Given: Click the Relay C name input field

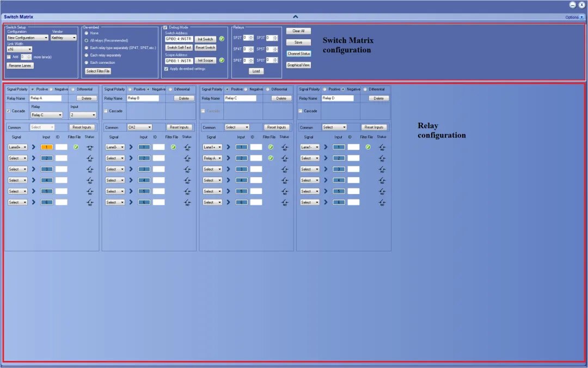Looking at the screenshot, I should [x=240, y=98].
